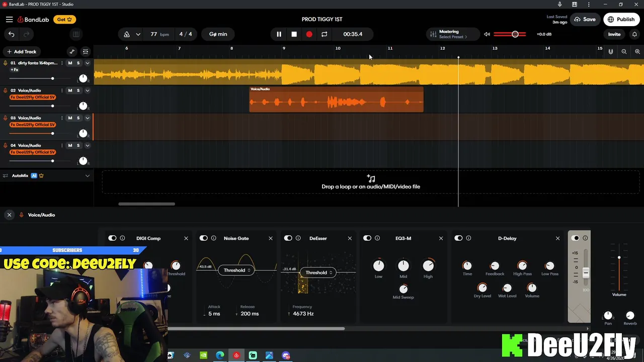Image resolution: width=644 pixels, height=362 pixels.
Task: Open track 03 Voice/Audio options menu dots
Action: [62, 118]
